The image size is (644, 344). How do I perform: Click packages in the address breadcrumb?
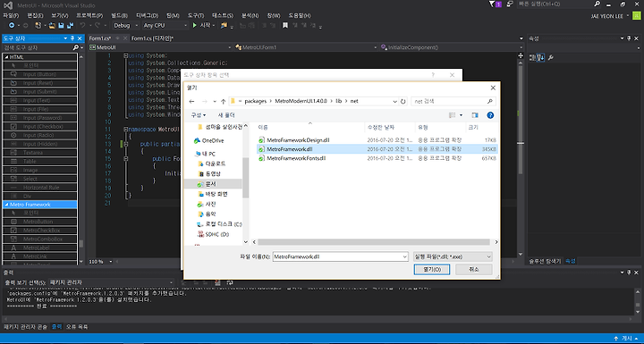point(256,101)
